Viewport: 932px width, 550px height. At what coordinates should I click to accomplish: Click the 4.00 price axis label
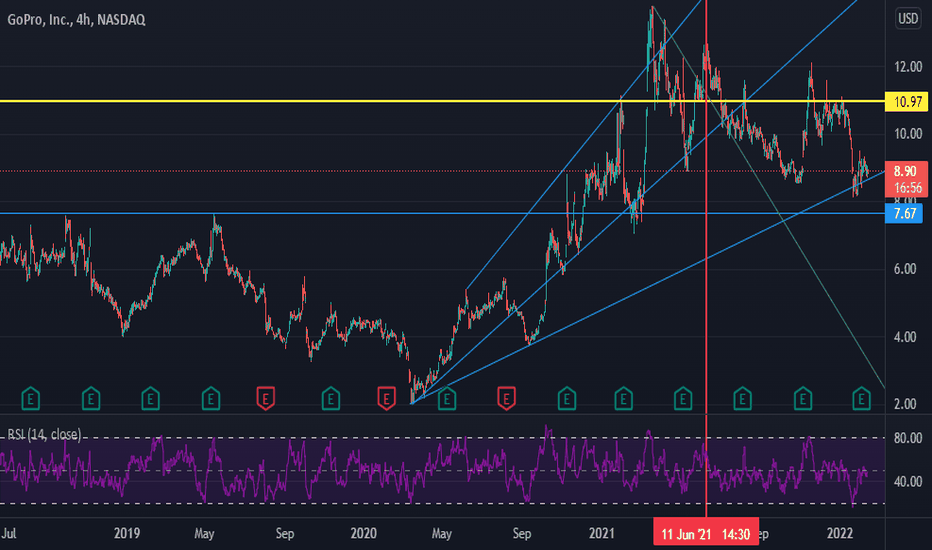[x=905, y=337]
